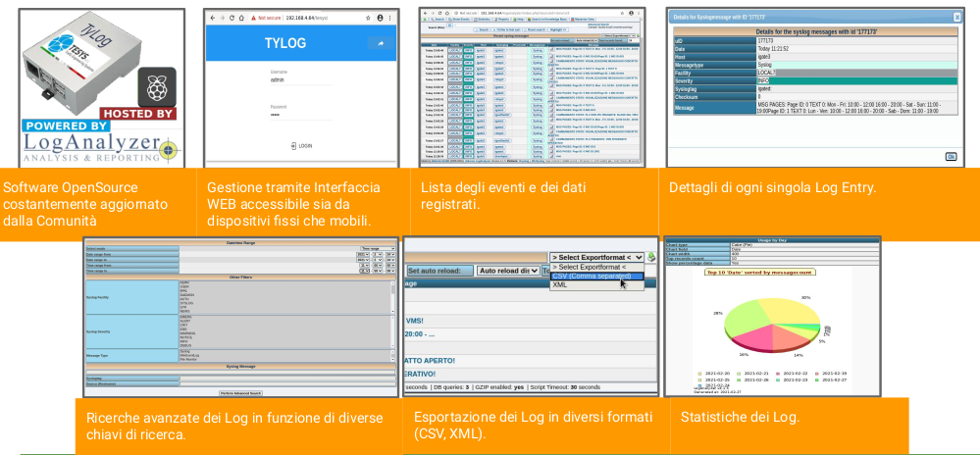The image size is (980, 455).
Task: Select WARNING in Syslog Severity list
Action: 187,333
